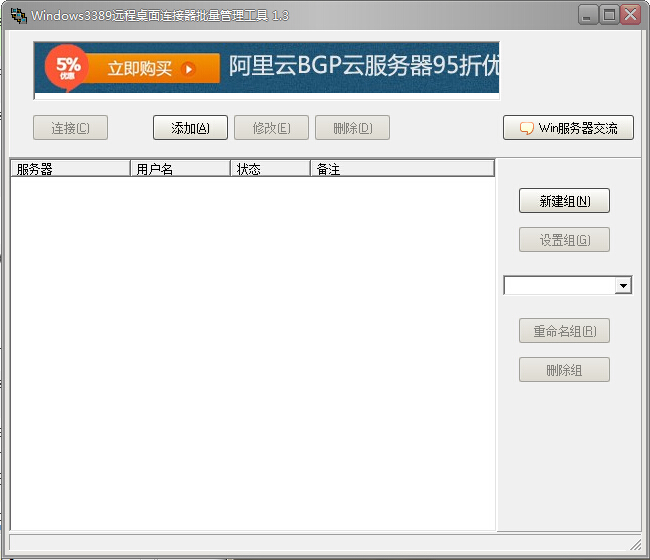650x560 pixels.
Task: Click the resize grip in the status bar
Action: (635, 544)
